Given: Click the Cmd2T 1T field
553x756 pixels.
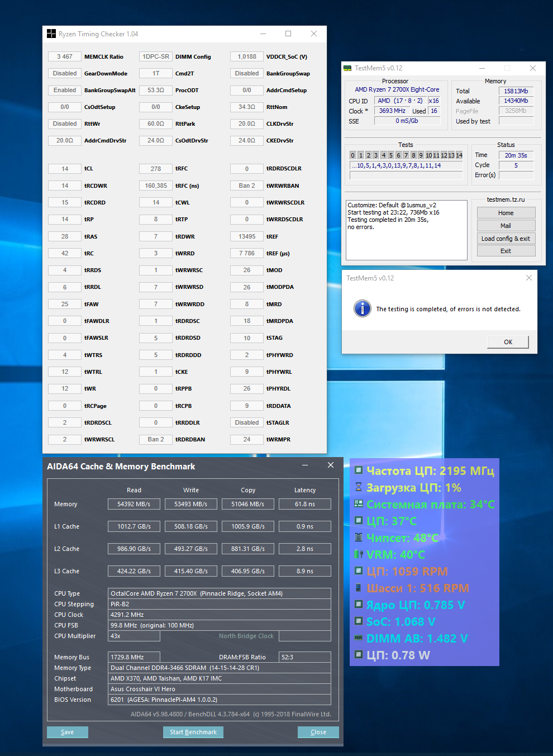Looking at the screenshot, I should pyautogui.click(x=156, y=73).
